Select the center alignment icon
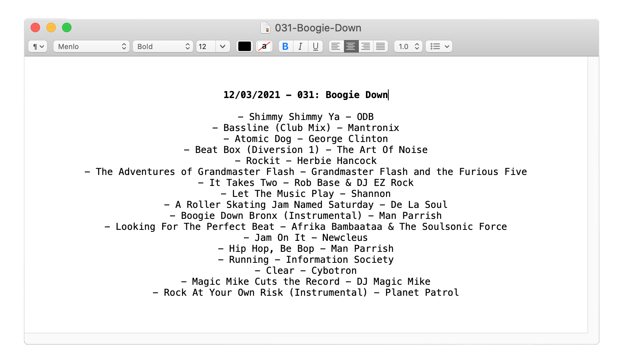 pyautogui.click(x=350, y=46)
